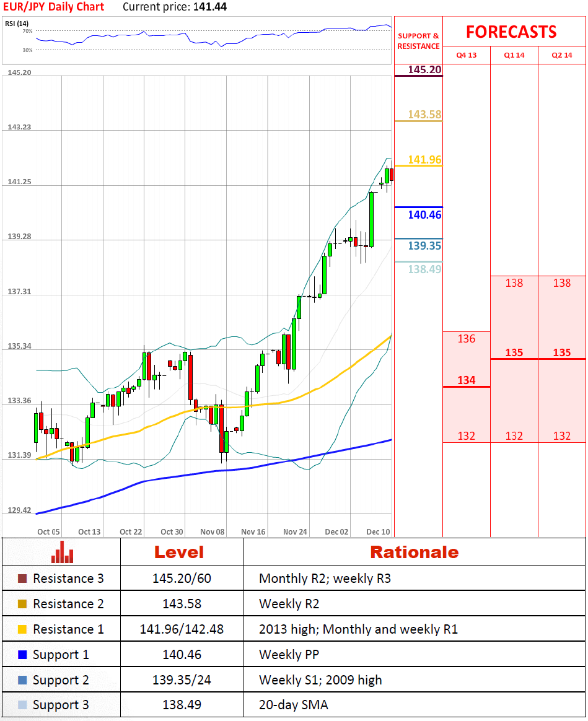
Task: Click the Resistance 3 dark red swatch
Action: pos(22,579)
